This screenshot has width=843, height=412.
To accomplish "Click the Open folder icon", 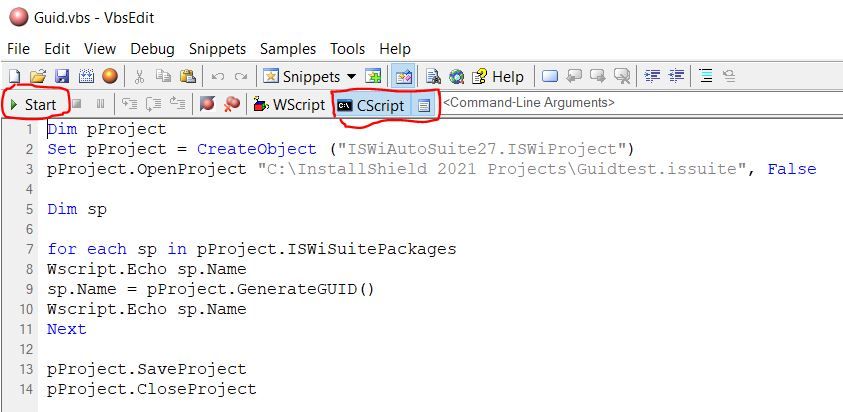I will (37, 77).
